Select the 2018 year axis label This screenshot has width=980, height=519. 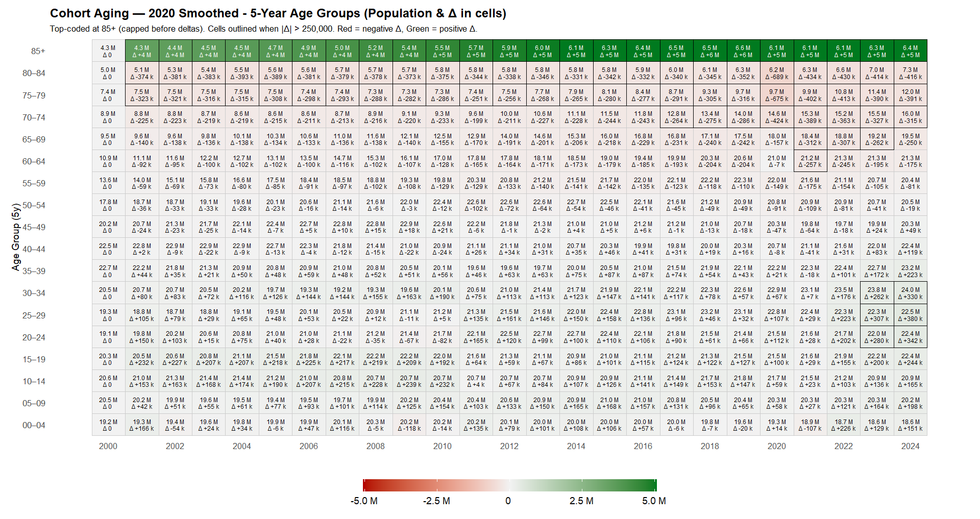click(x=710, y=446)
